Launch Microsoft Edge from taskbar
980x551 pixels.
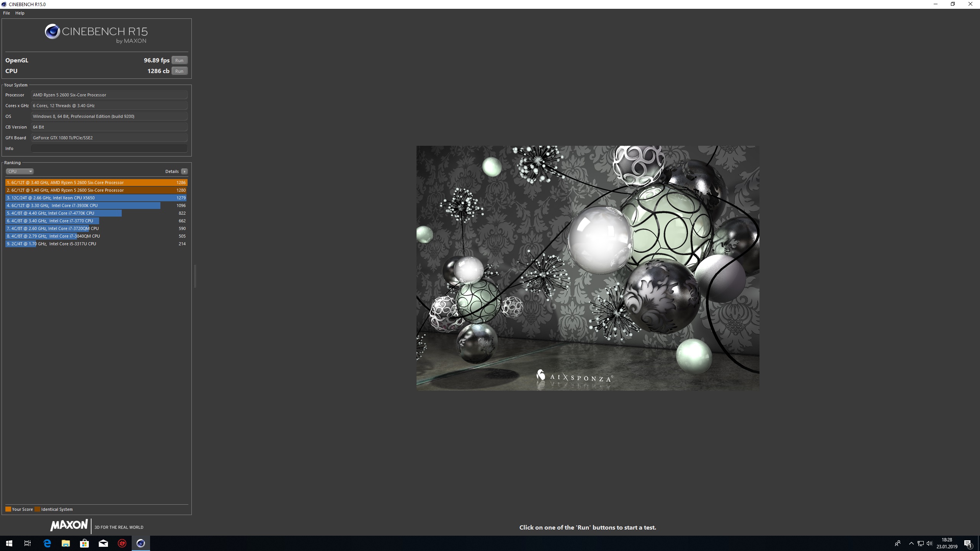(x=47, y=543)
